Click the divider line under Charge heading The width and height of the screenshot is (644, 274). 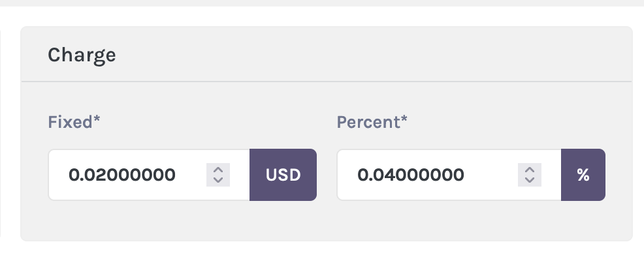327,82
